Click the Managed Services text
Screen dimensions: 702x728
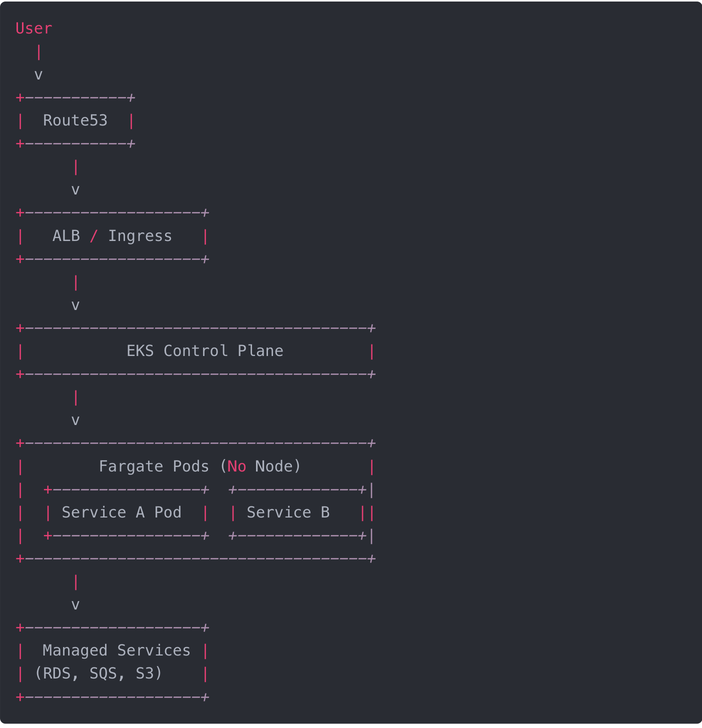[116, 650]
